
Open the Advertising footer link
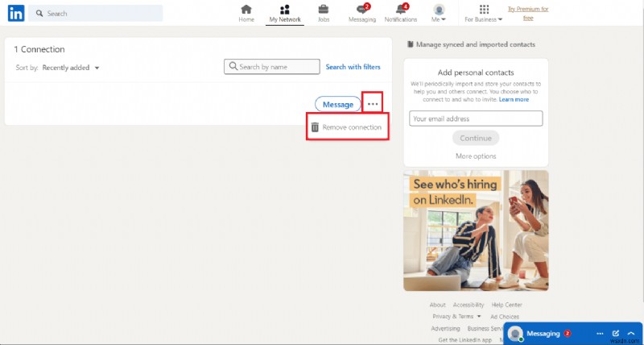(445, 329)
